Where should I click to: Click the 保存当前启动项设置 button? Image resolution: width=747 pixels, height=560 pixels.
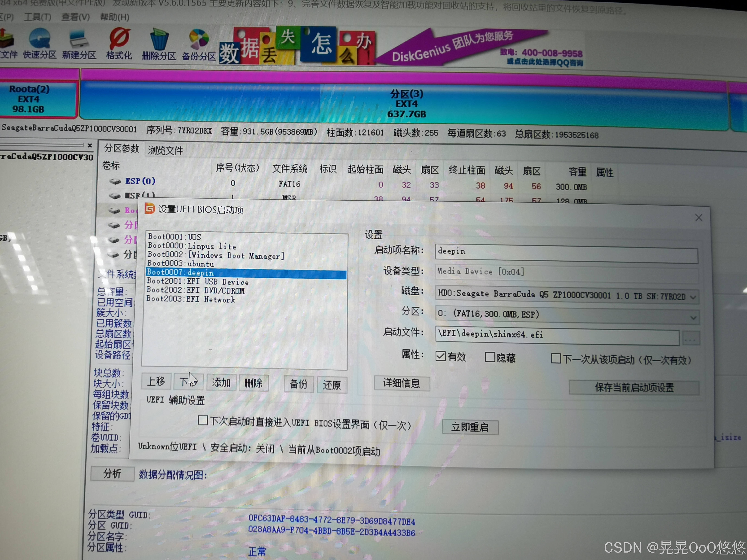pos(634,387)
